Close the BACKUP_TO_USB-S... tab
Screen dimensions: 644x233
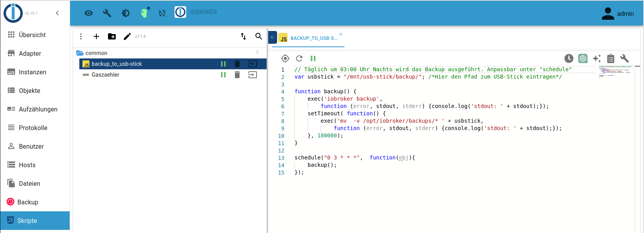click(341, 34)
